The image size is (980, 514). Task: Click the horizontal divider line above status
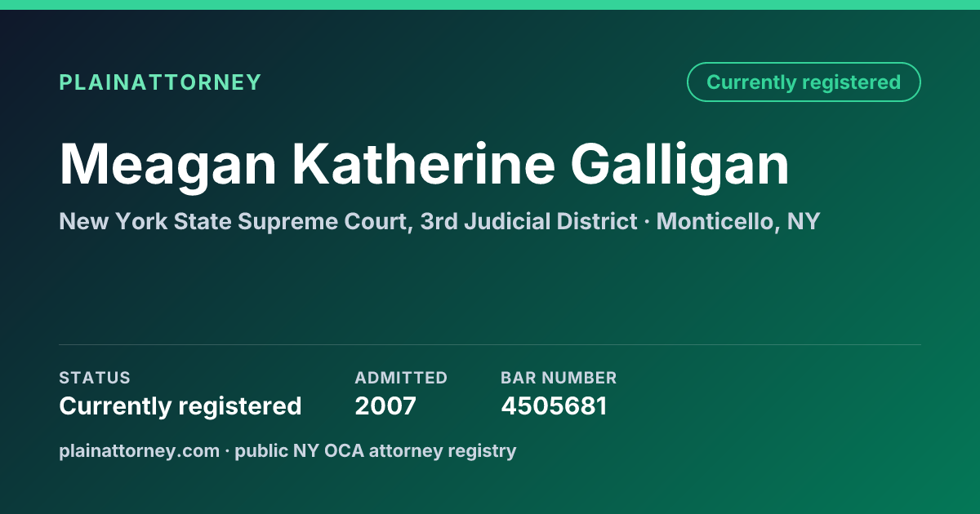(x=490, y=344)
